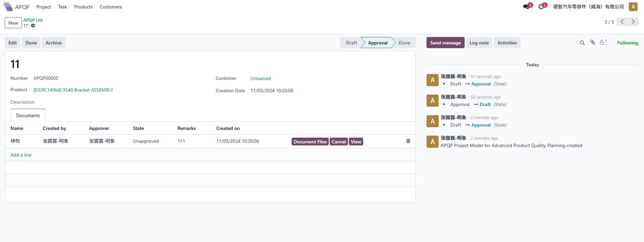
Task: Open the activities clock icon
Action: click(541, 7)
